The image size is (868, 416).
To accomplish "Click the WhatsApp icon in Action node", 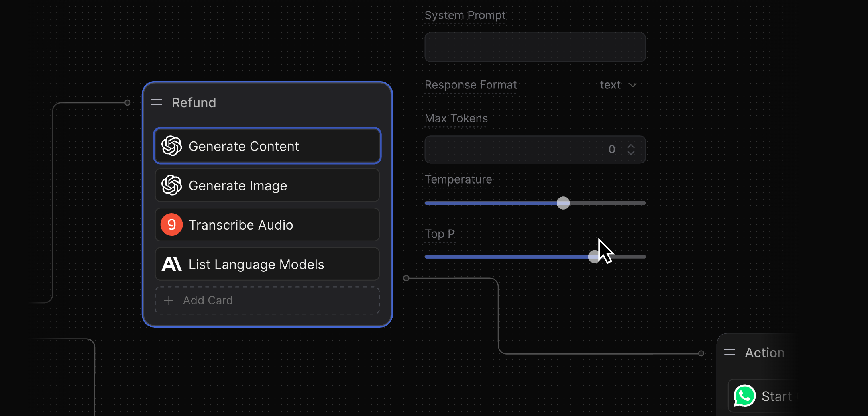I will [744, 396].
